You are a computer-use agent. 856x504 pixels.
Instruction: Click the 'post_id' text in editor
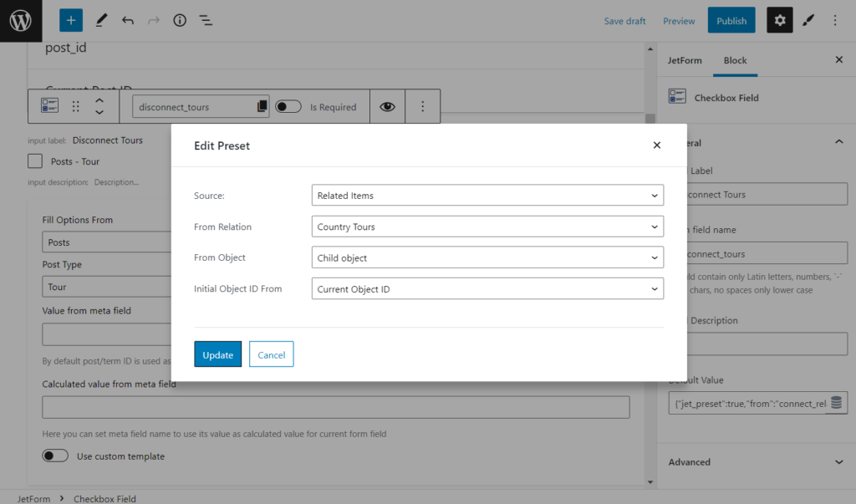(65, 48)
